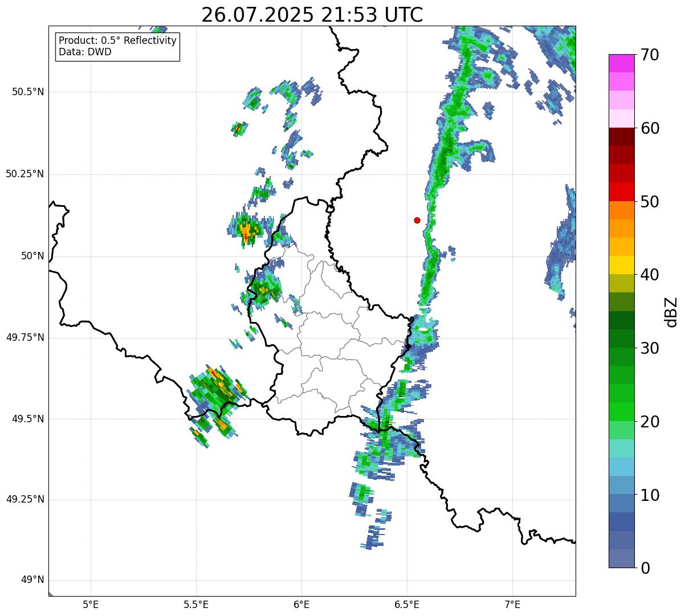Click the 5°E longitude tick label
The width and height of the screenshot is (685, 616).
point(91,604)
